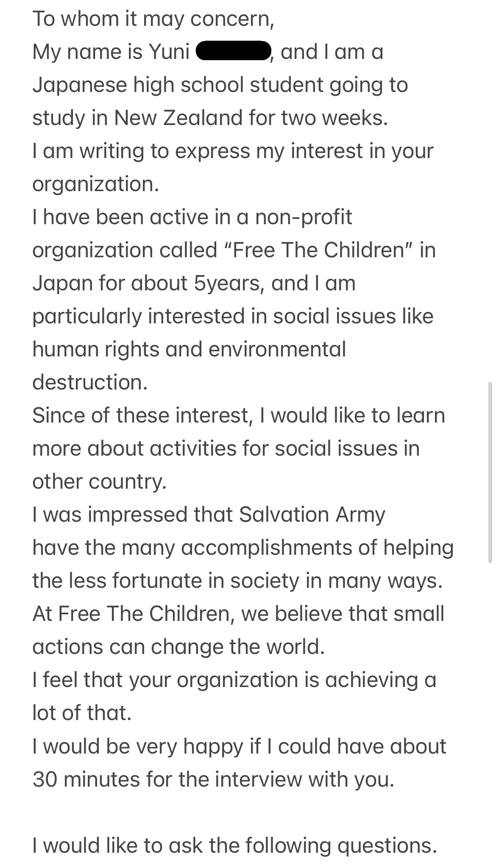Click the words "Salvation Army"
Viewport: 496px width, 868px height.
point(312,515)
